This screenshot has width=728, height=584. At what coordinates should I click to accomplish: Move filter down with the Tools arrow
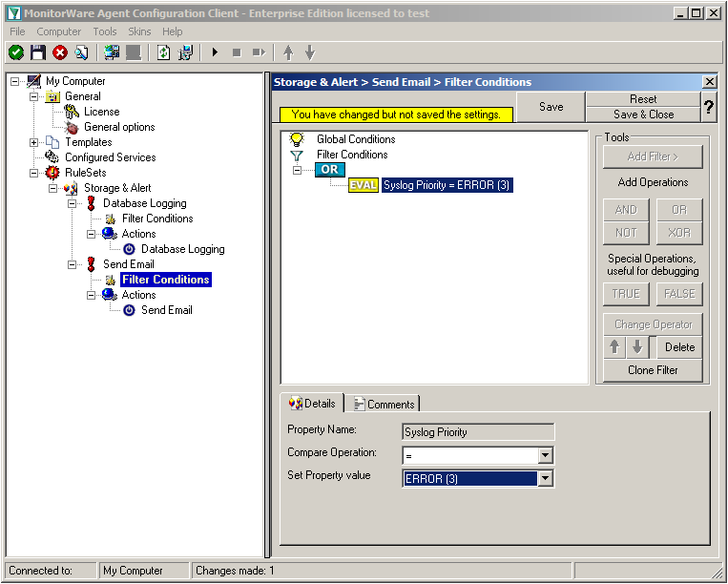pos(637,347)
